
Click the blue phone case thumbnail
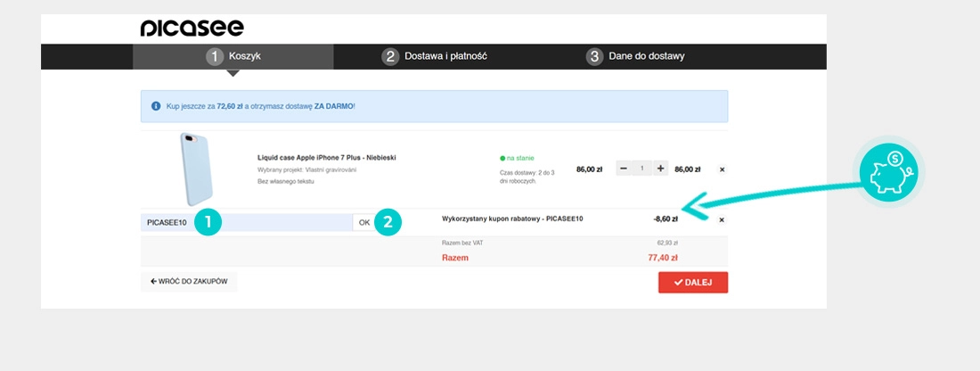click(x=196, y=168)
